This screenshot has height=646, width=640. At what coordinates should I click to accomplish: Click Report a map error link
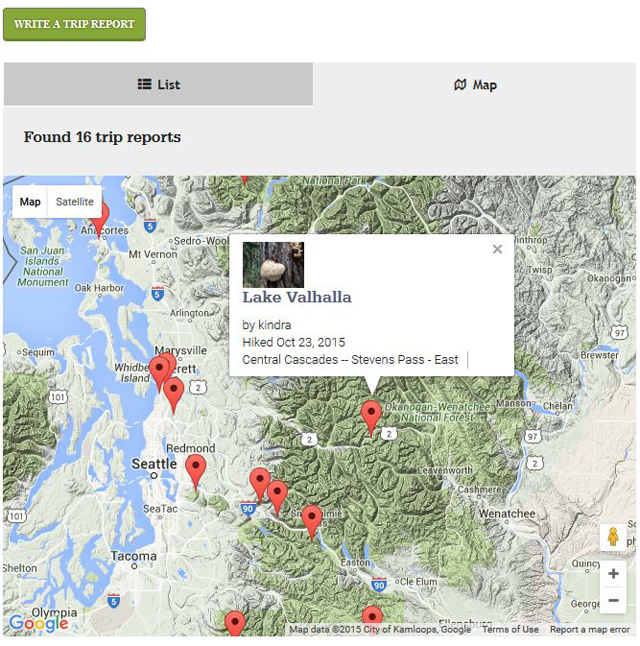pyautogui.click(x=590, y=629)
